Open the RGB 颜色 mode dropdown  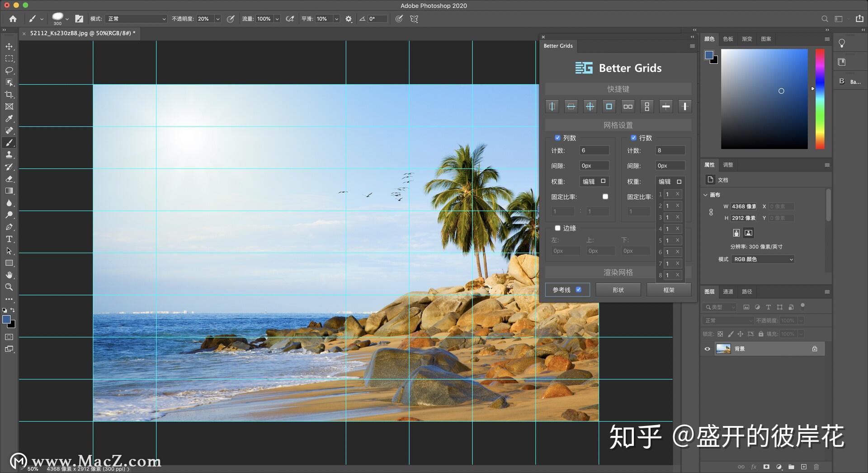click(x=763, y=259)
